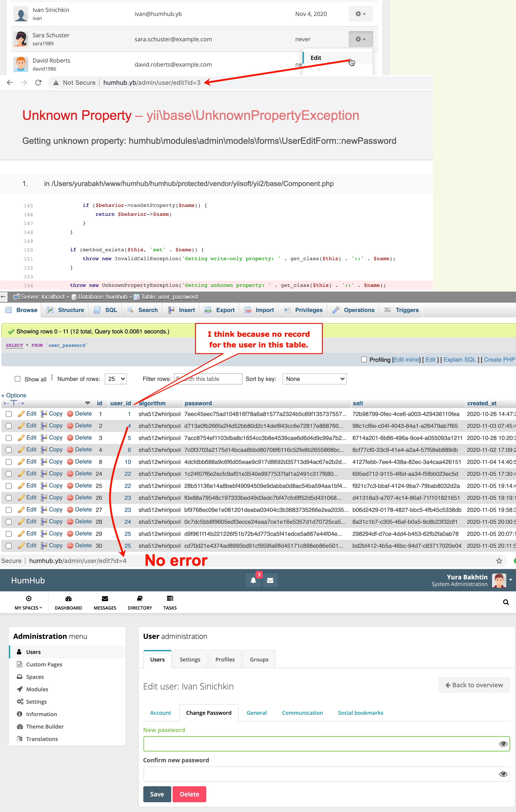
Task: Open the Number of rows dropdown
Action: pyautogui.click(x=116, y=379)
